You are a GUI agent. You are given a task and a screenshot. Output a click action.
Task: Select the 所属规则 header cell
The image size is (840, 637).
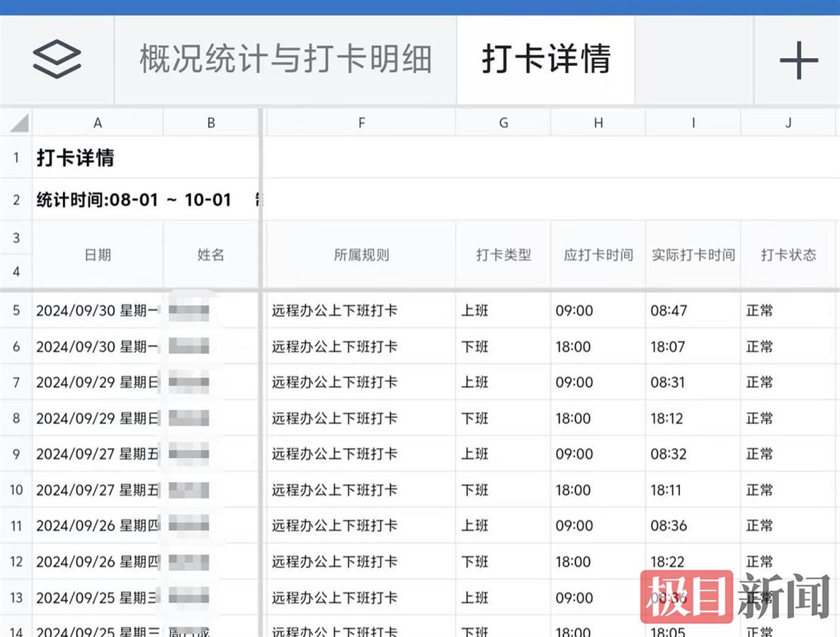[x=361, y=255]
